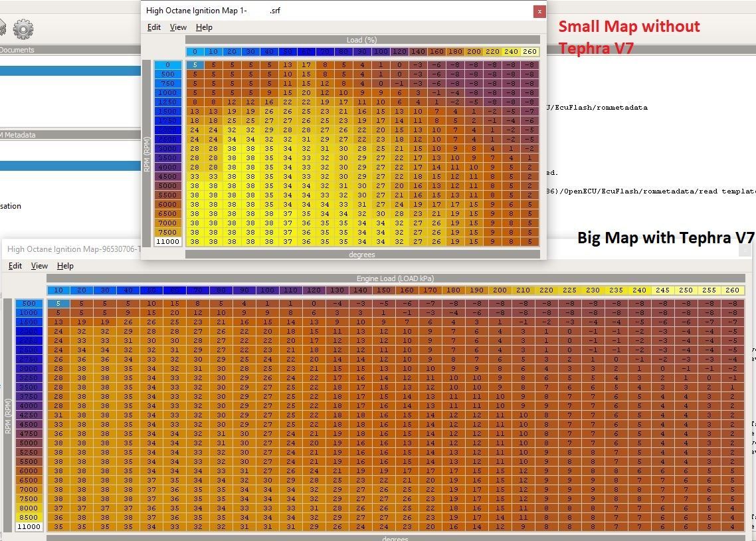Click the gear settings icon

click(23, 29)
